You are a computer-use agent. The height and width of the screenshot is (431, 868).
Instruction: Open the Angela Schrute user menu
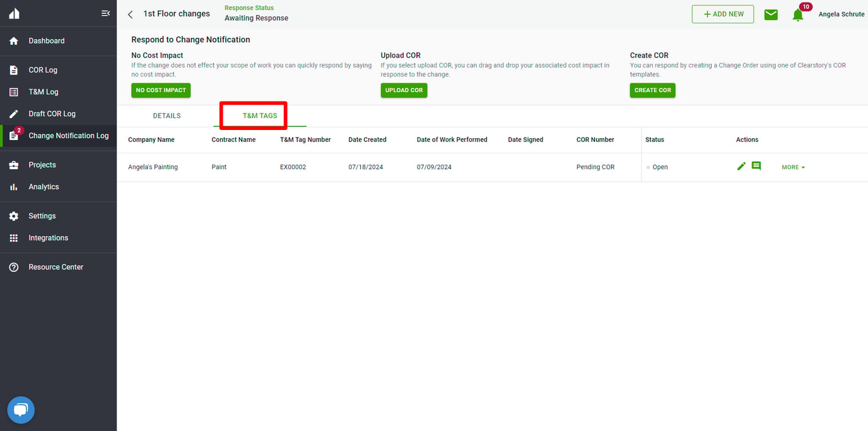842,15
